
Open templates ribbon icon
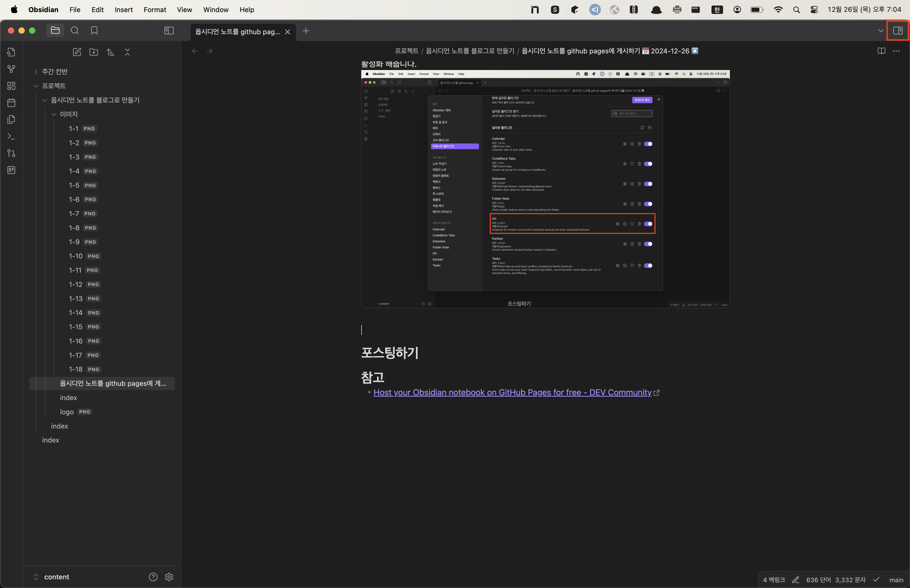point(12,119)
